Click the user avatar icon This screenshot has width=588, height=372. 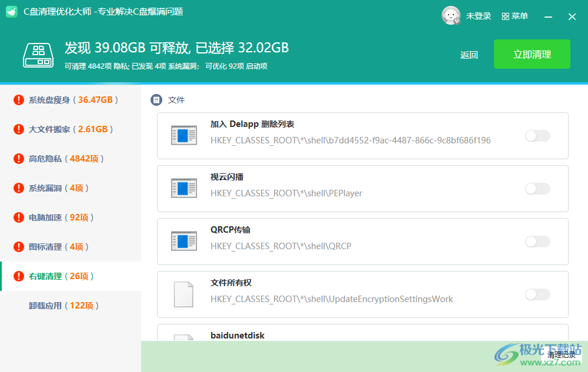(450, 16)
